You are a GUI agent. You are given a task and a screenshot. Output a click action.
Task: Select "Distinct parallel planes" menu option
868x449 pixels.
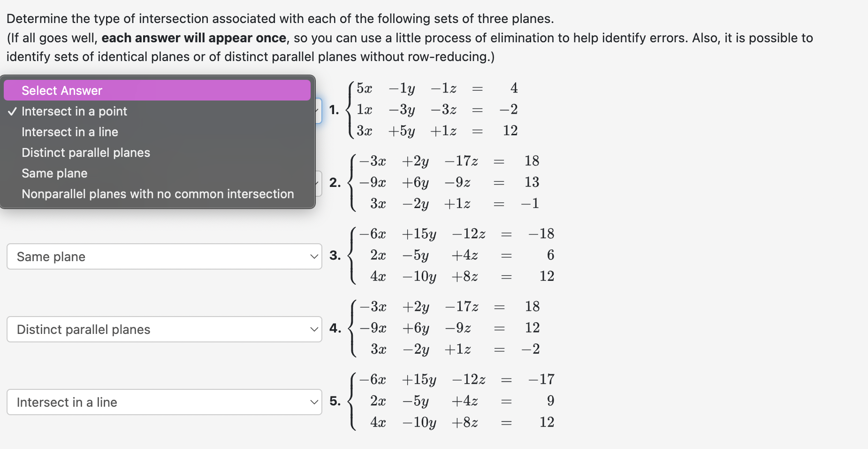pos(85,153)
